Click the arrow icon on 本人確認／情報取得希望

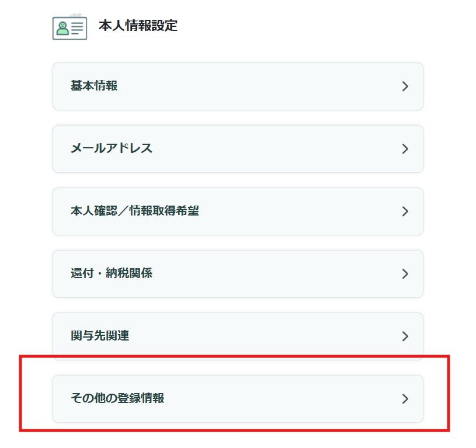point(405,211)
